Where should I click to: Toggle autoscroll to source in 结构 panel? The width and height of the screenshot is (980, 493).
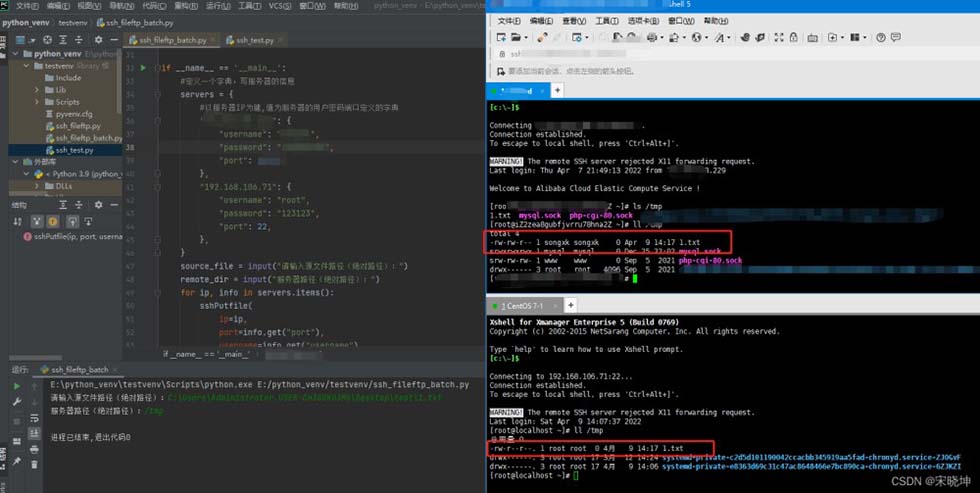click(x=72, y=221)
